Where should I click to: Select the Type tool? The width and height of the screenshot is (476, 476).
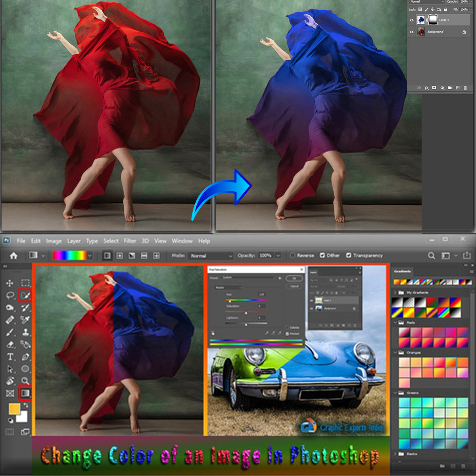pos(10,357)
